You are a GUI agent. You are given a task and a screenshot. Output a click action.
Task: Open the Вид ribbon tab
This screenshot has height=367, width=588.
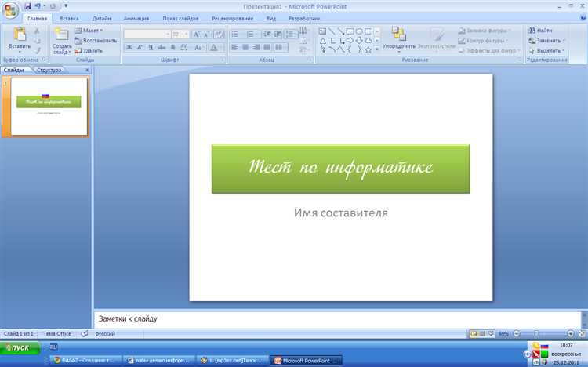271,18
